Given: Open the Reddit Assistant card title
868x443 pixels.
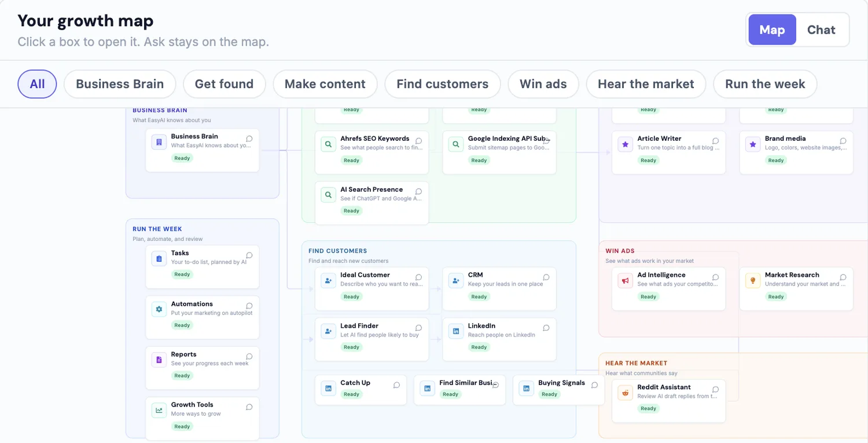Looking at the screenshot, I should [664, 387].
